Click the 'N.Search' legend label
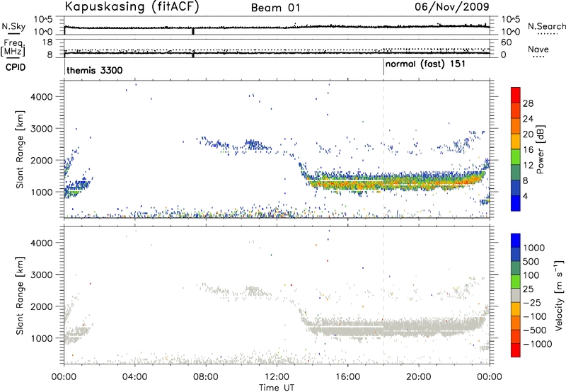566x392 pixels. click(546, 26)
